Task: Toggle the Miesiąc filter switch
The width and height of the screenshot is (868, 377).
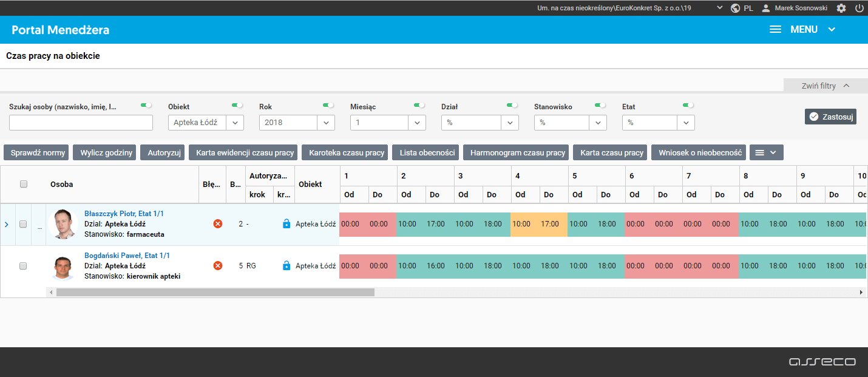Action: [x=419, y=106]
